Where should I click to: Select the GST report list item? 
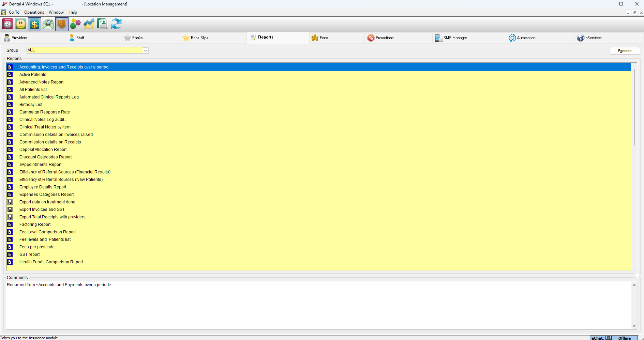[x=30, y=254]
